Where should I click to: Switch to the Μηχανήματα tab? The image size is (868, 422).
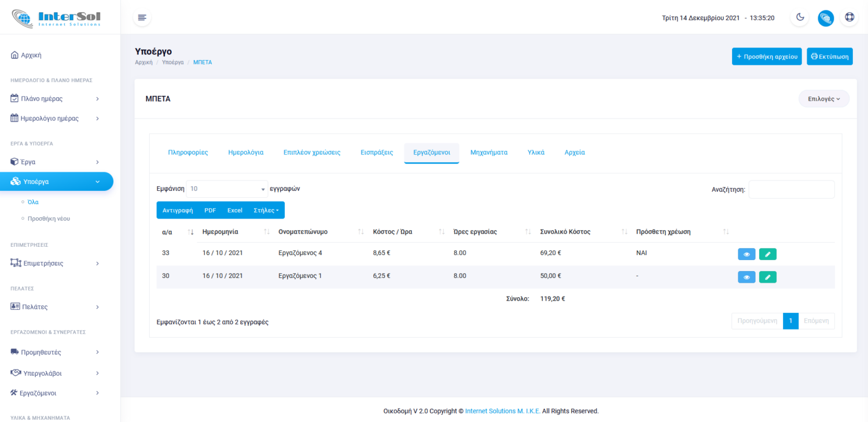pyautogui.click(x=488, y=153)
